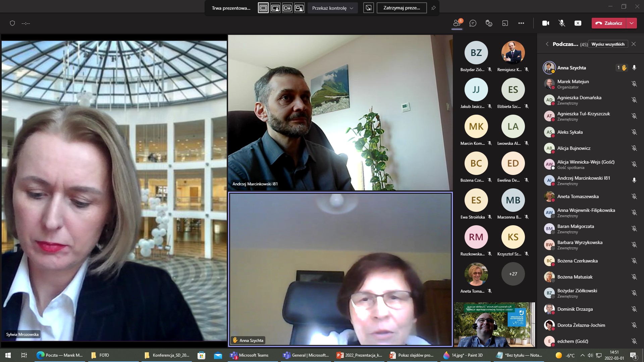Open the More actions ellipsis menu
Screen dimensions: 644x362
tap(521, 23)
